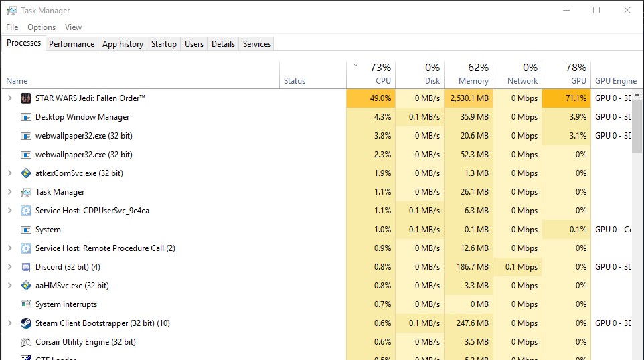Screen dimensions: 644x360
Task: Expand the STAR WARS Jedi: Fallen Order process
Action: click(9, 98)
